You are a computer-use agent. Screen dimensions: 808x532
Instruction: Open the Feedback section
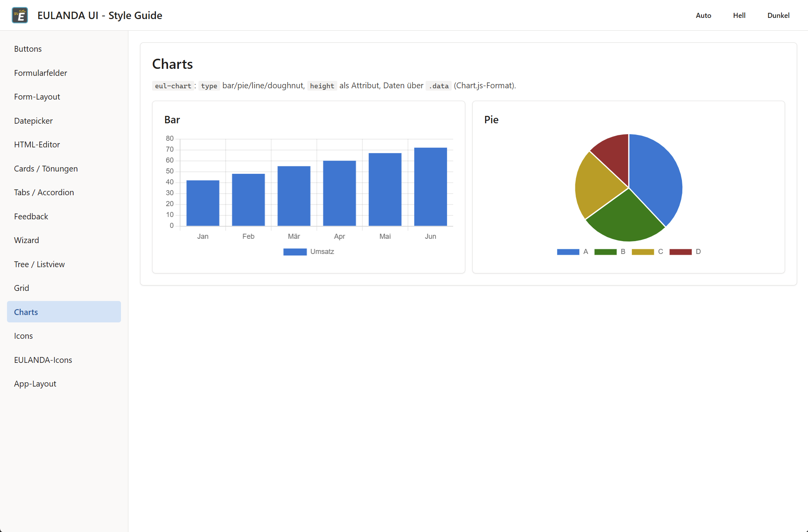pos(64,217)
